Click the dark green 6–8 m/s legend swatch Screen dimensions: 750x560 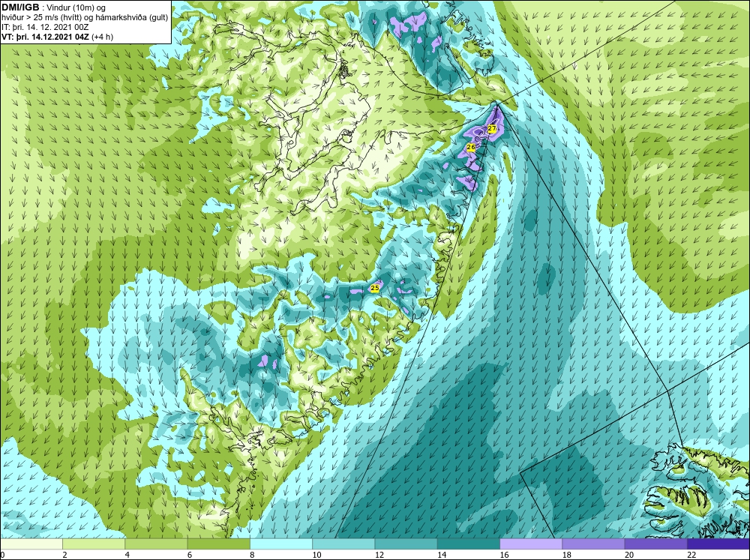pyautogui.click(x=218, y=544)
